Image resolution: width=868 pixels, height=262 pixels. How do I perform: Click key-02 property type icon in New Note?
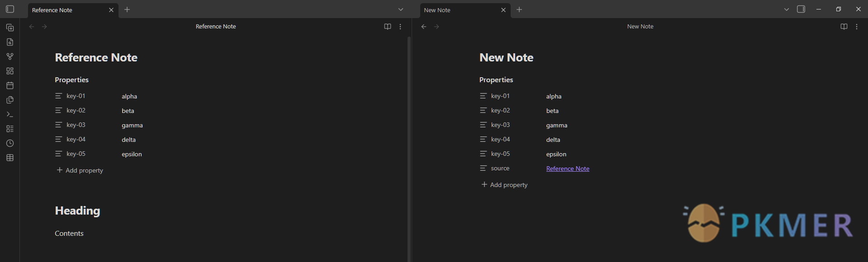tap(483, 110)
